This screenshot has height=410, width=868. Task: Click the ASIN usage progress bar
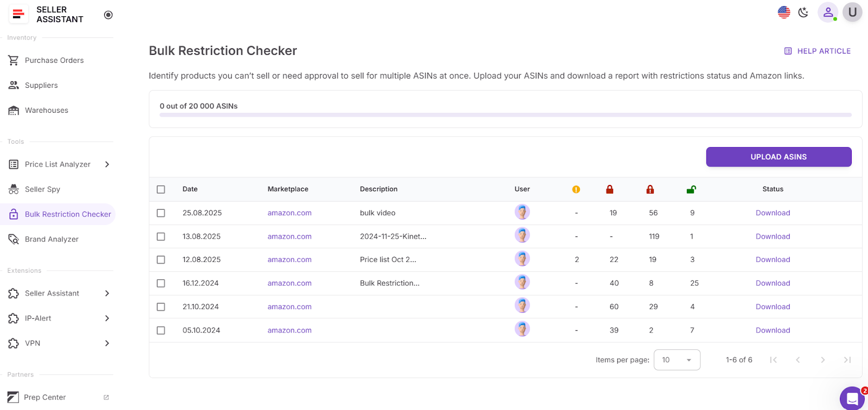505,115
